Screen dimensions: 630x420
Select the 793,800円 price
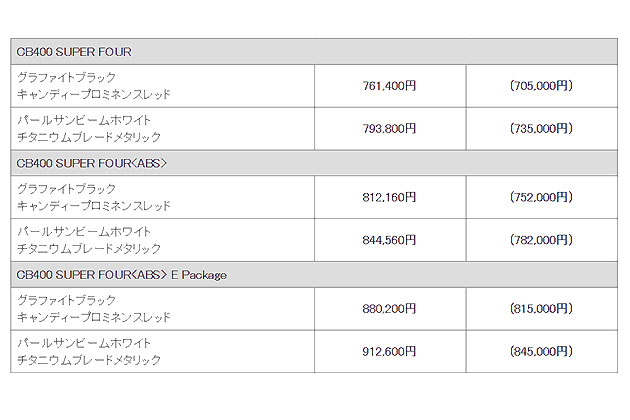tap(389, 128)
